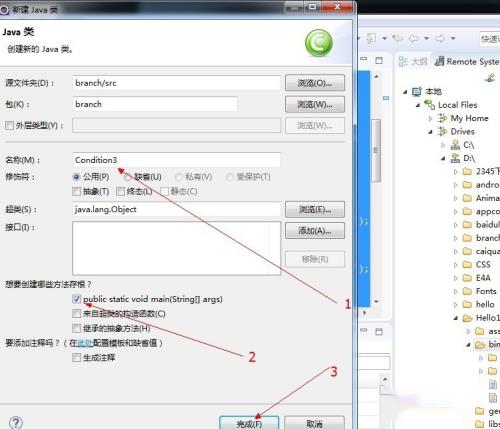500x429 pixels.
Task: Click the source folder field branch/src
Action: 176,83
